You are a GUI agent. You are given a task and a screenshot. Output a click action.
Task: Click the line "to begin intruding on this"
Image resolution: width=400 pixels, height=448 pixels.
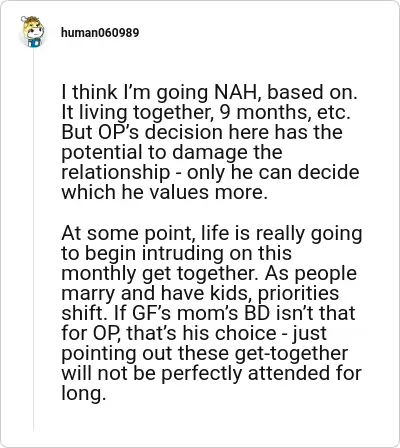(x=177, y=253)
